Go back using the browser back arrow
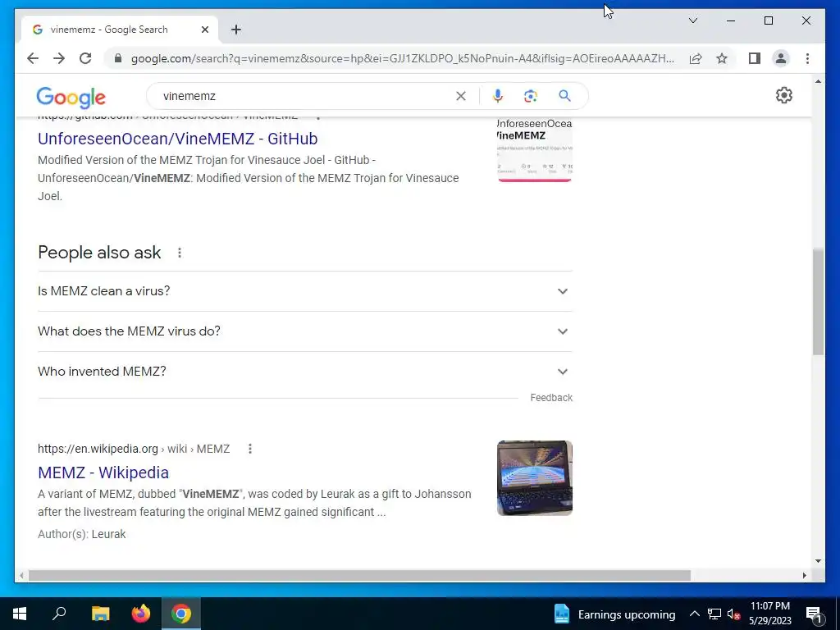Image resolution: width=840 pixels, height=630 pixels. 33,58
